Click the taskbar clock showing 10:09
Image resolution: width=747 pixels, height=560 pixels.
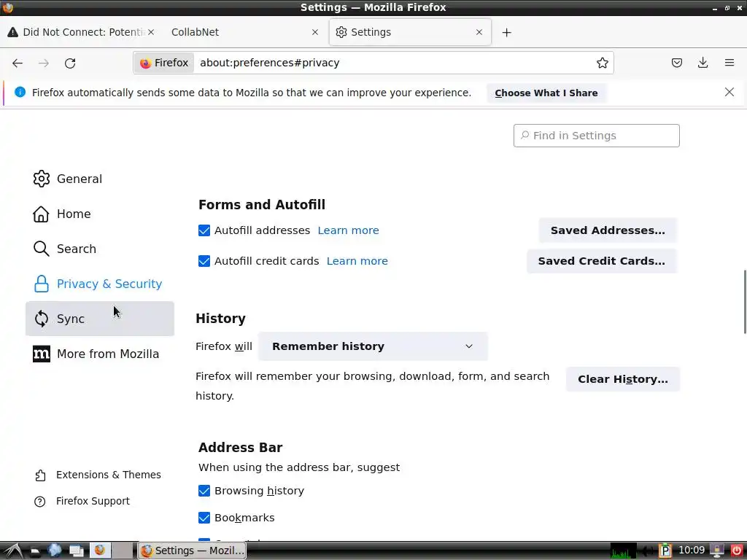coord(691,551)
